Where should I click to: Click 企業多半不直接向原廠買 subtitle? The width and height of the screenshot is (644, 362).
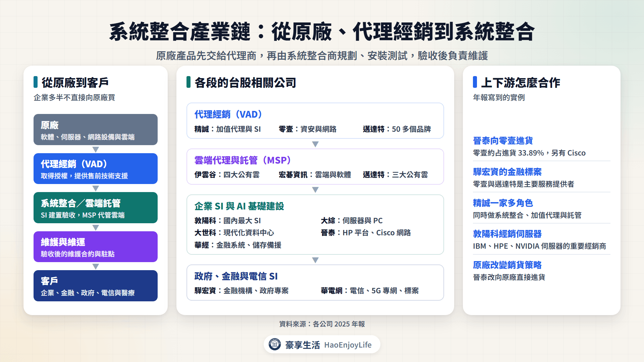click(74, 98)
